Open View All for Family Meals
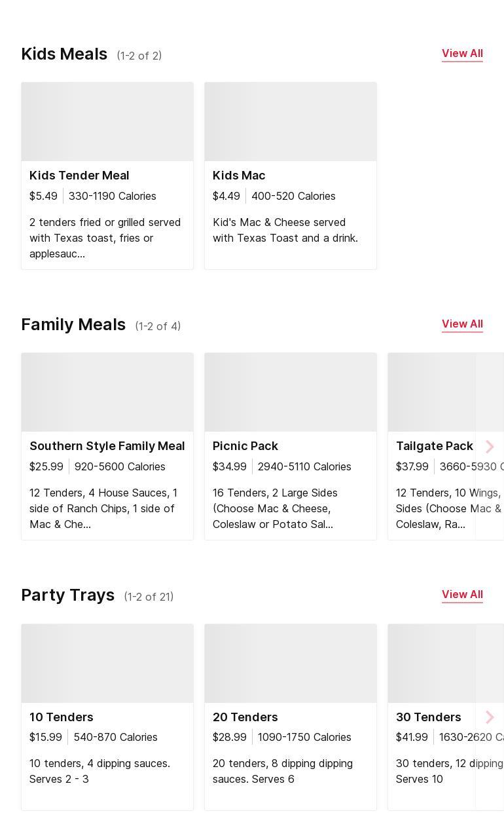 [x=462, y=324]
